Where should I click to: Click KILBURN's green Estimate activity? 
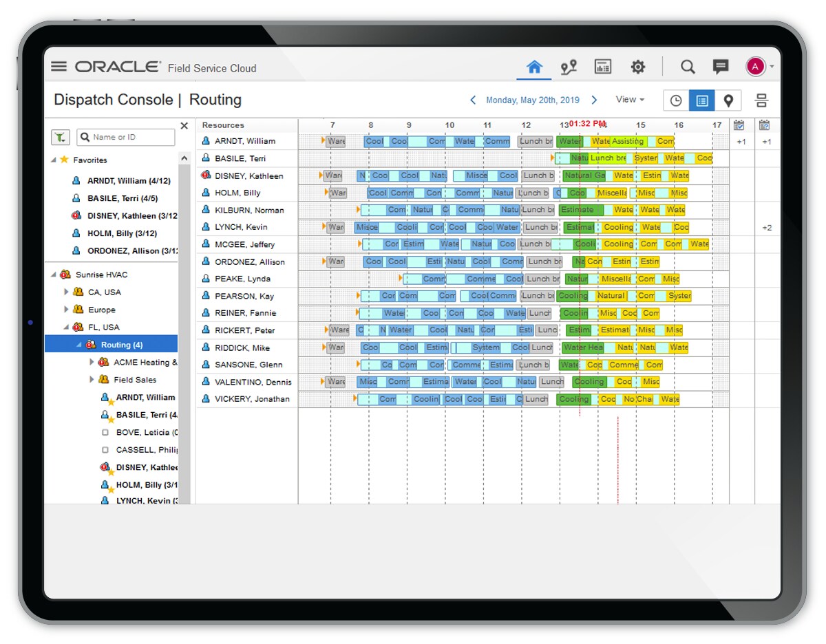coord(581,210)
